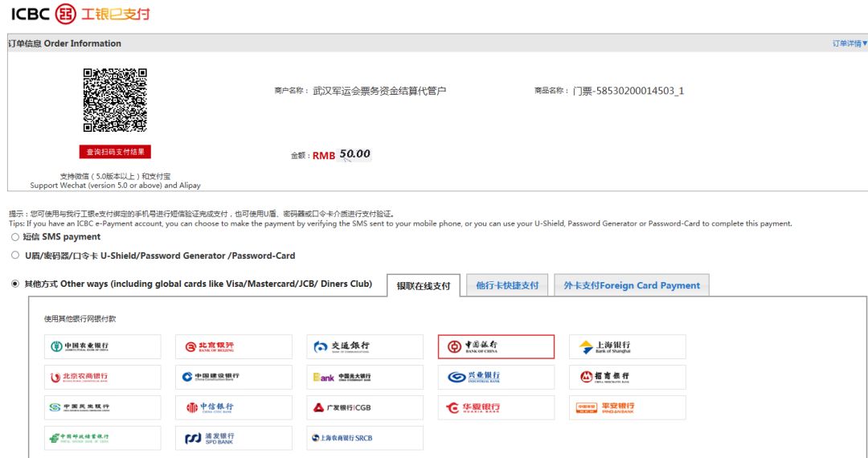
Task: Click the ICBC e-payment logo
Action: tap(80, 14)
